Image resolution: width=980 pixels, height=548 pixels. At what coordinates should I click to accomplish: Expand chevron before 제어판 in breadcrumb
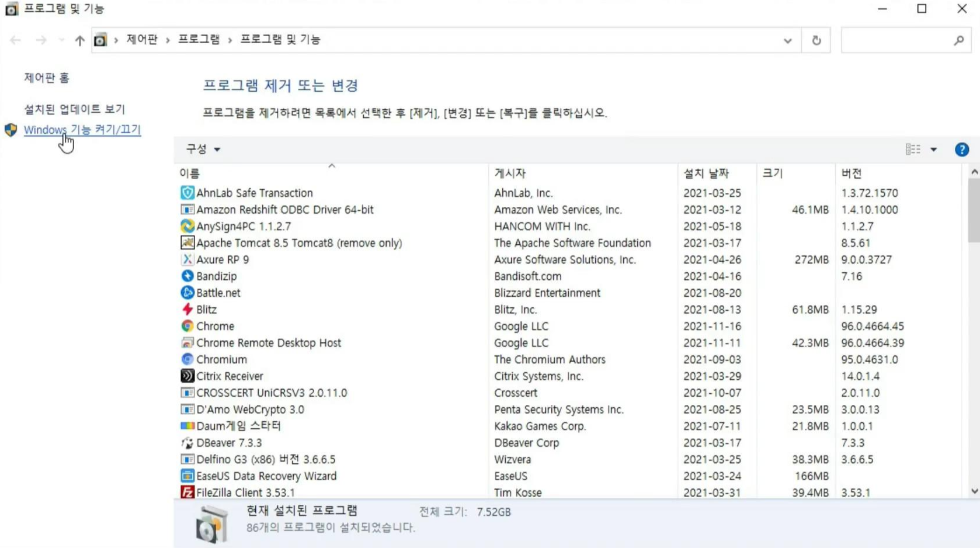[116, 40]
